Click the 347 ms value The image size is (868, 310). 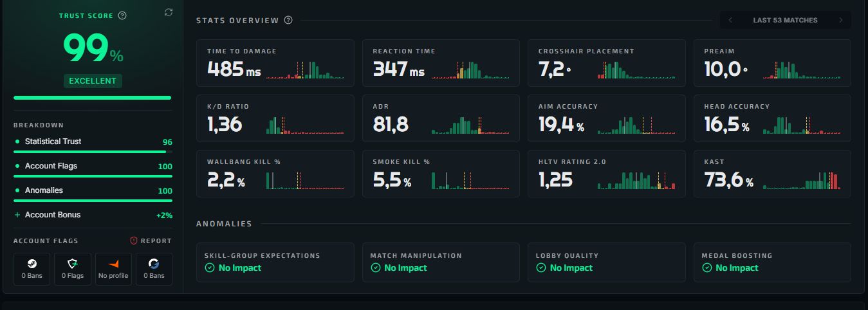pyautogui.click(x=399, y=69)
